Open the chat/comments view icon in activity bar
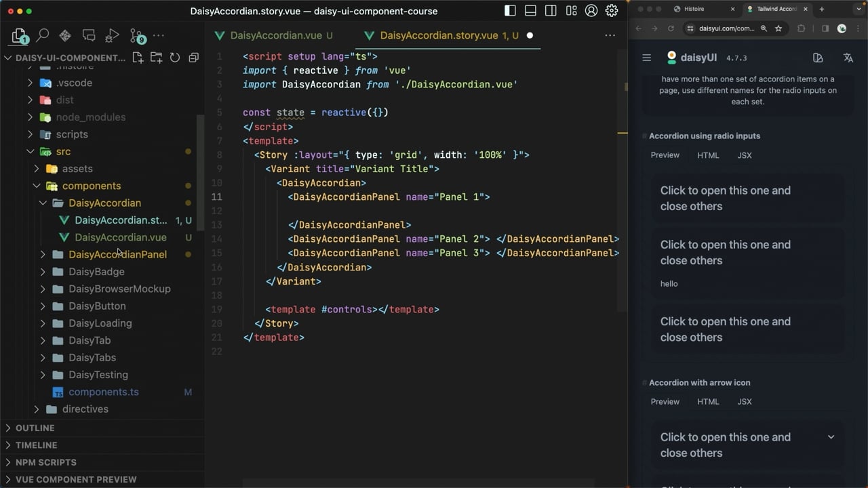Image resolution: width=868 pixels, height=488 pixels. (x=89, y=35)
